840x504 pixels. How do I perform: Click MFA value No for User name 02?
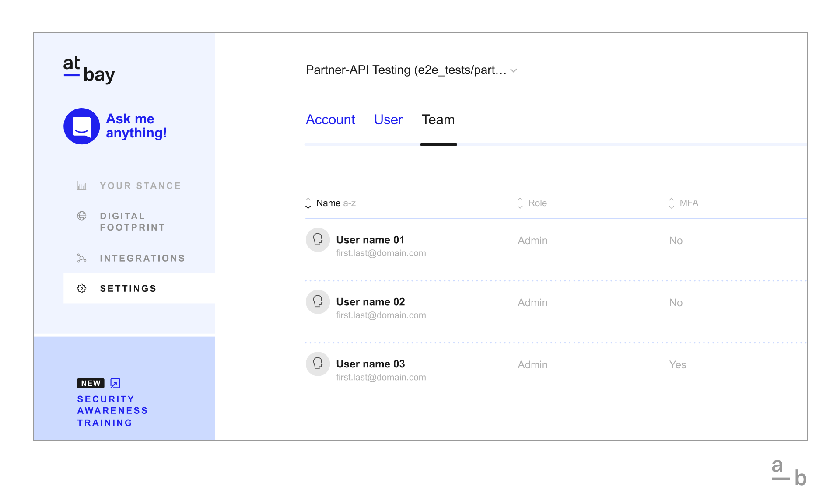click(x=676, y=302)
